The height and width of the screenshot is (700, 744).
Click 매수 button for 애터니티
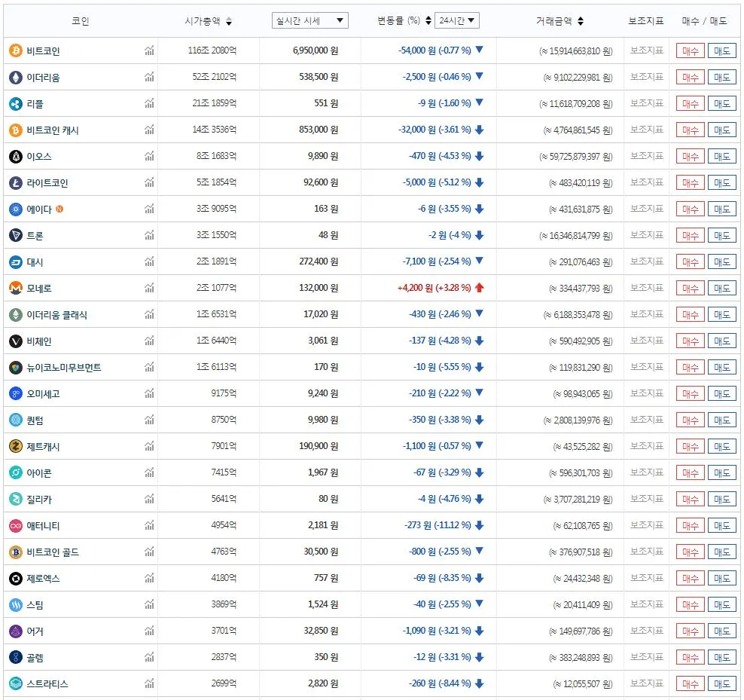click(690, 526)
